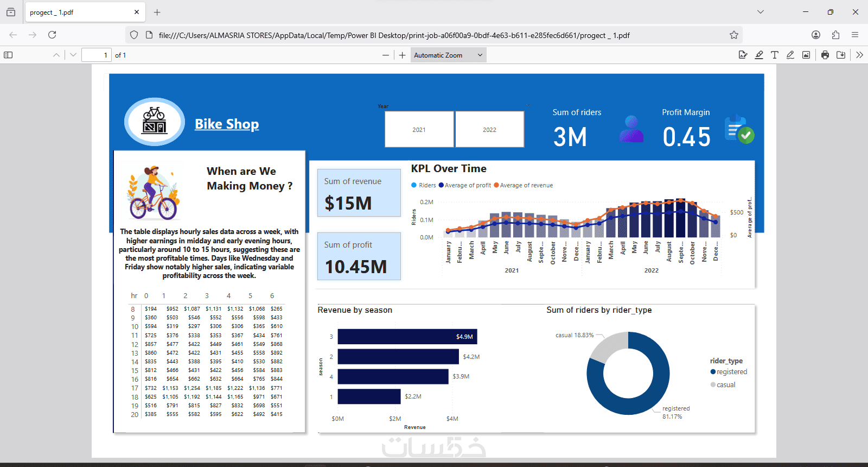The image size is (868, 467).
Task: Click the add image tool
Action: (x=806, y=55)
